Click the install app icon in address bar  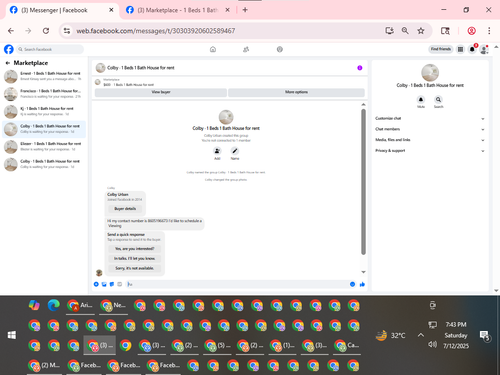click(389, 31)
